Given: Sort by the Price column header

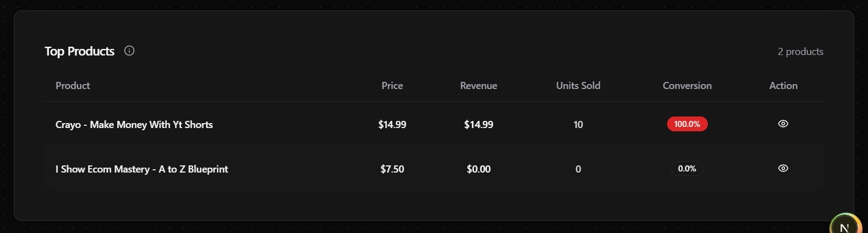Looking at the screenshot, I should pos(392,86).
